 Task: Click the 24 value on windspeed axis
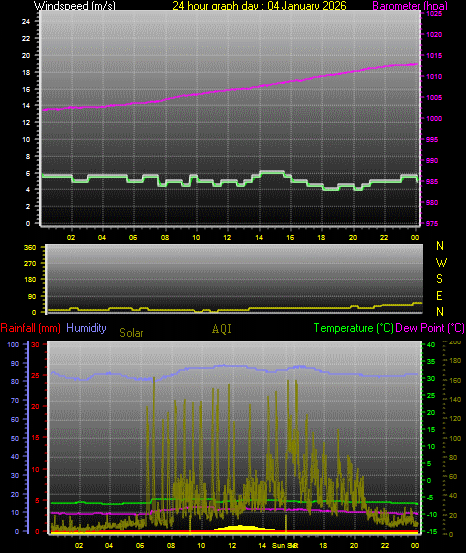(x=26, y=22)
